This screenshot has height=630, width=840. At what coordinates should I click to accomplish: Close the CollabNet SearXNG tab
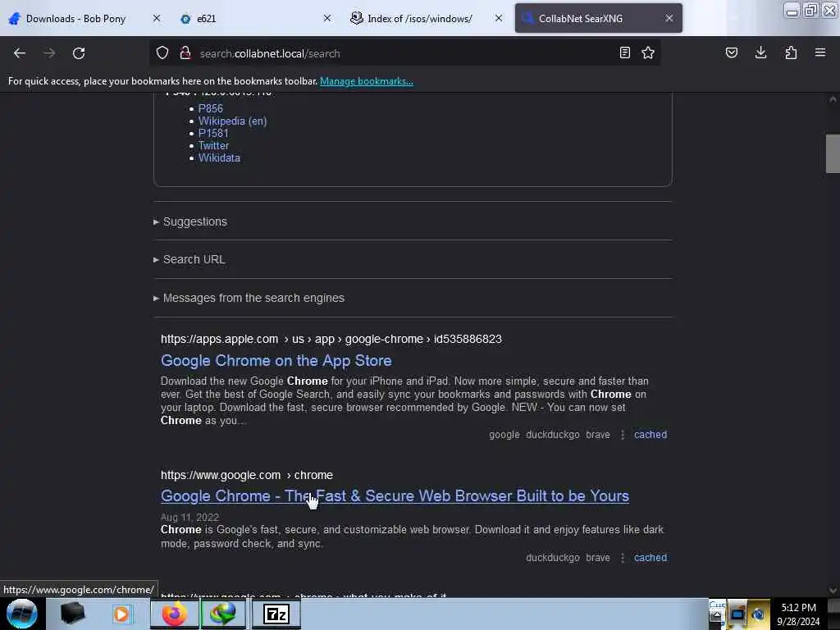click(669, 18)
